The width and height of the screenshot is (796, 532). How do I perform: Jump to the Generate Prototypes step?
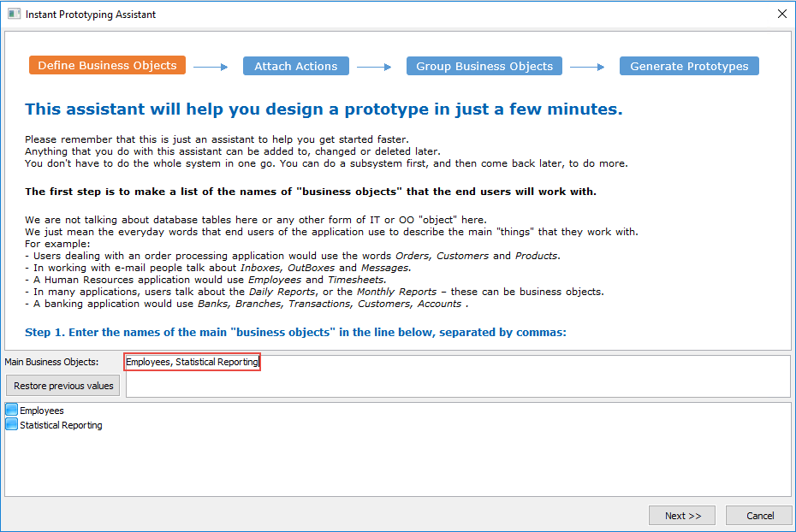(689, 66)
